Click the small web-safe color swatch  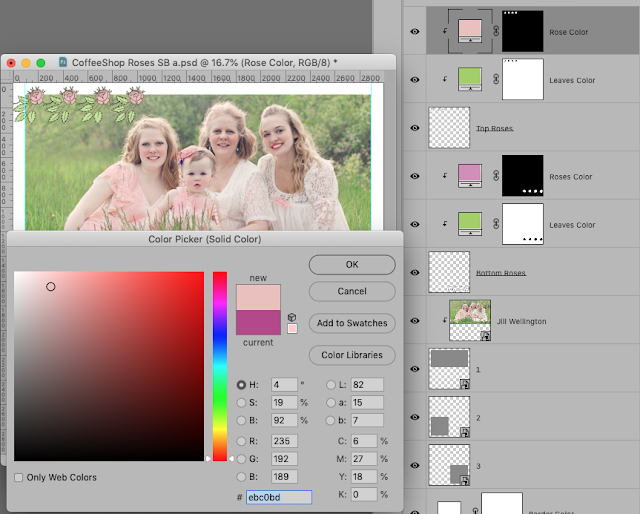point(292,329)
